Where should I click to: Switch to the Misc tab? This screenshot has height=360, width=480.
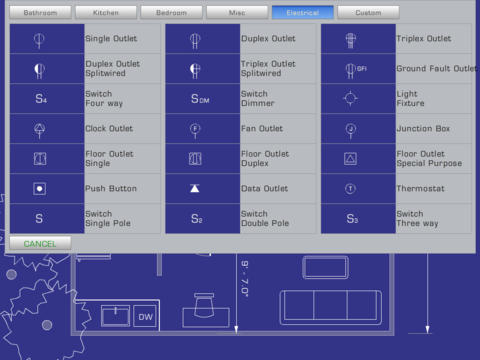[237, 12]
